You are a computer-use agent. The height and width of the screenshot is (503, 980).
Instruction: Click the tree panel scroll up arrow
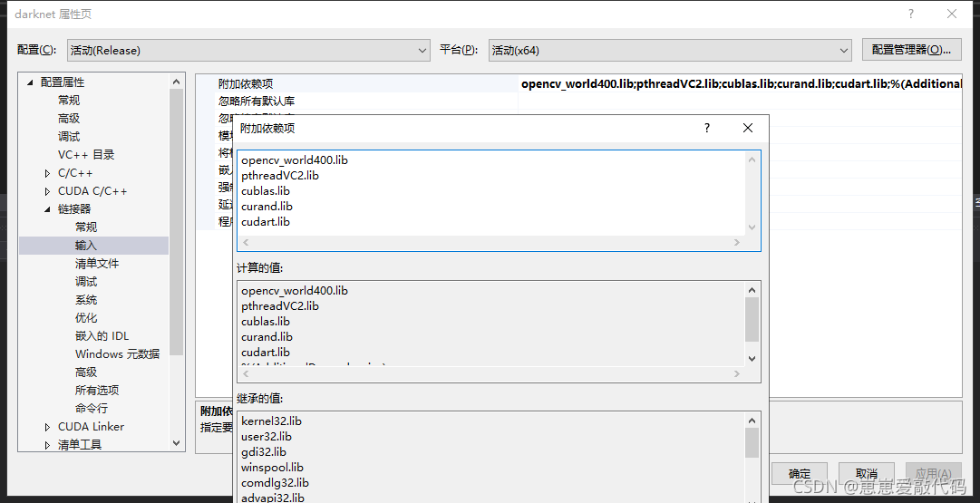coord(176,82)
